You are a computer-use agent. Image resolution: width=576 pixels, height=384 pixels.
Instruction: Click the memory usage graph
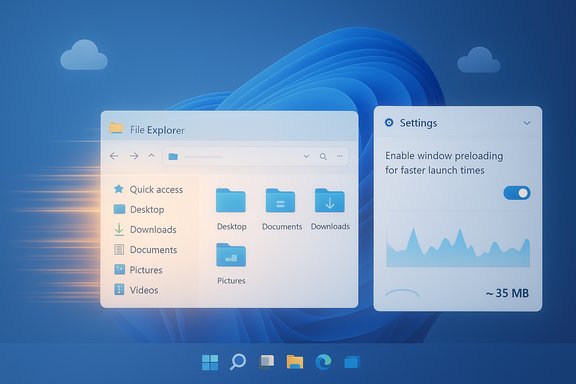(458, 247)
